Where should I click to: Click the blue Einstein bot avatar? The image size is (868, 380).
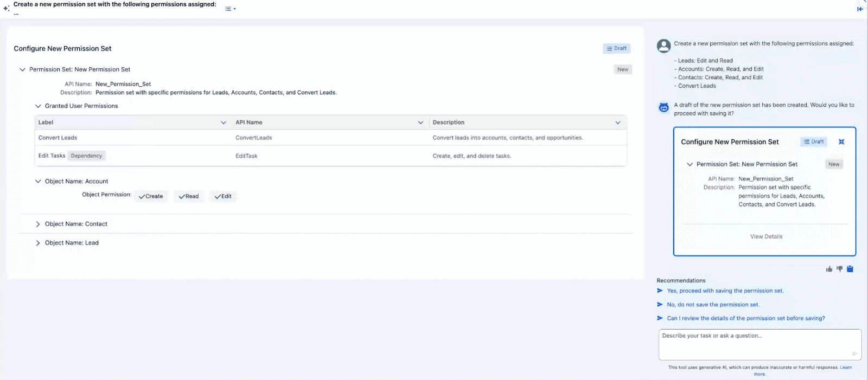pos(663,107)
